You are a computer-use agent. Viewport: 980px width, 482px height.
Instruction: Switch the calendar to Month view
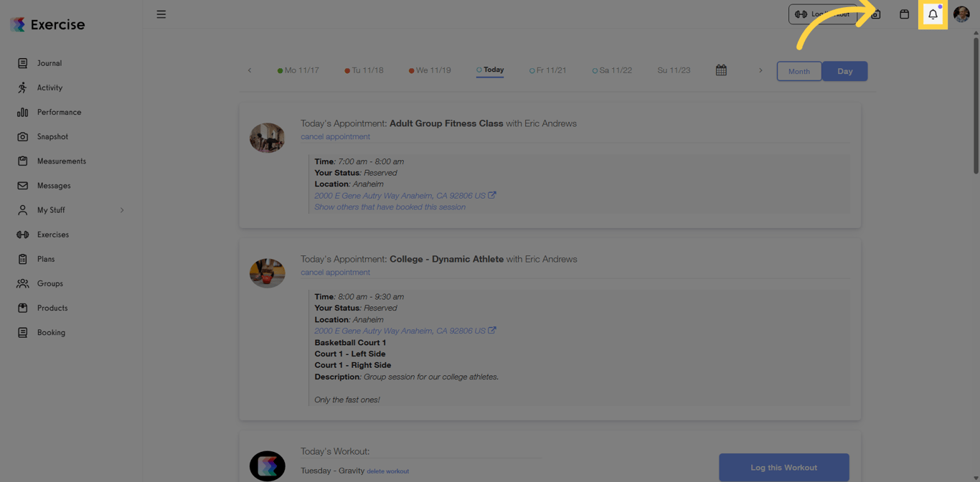point(798,71)
